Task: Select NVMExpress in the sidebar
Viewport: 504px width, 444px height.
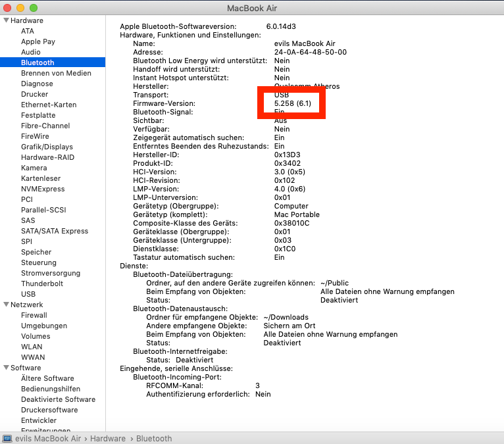Action: [x=43, y=189]
